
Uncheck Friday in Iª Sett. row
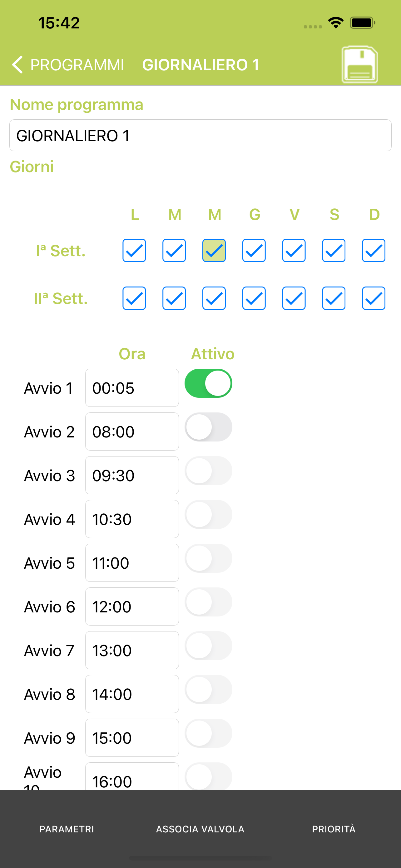coord(294,250)
